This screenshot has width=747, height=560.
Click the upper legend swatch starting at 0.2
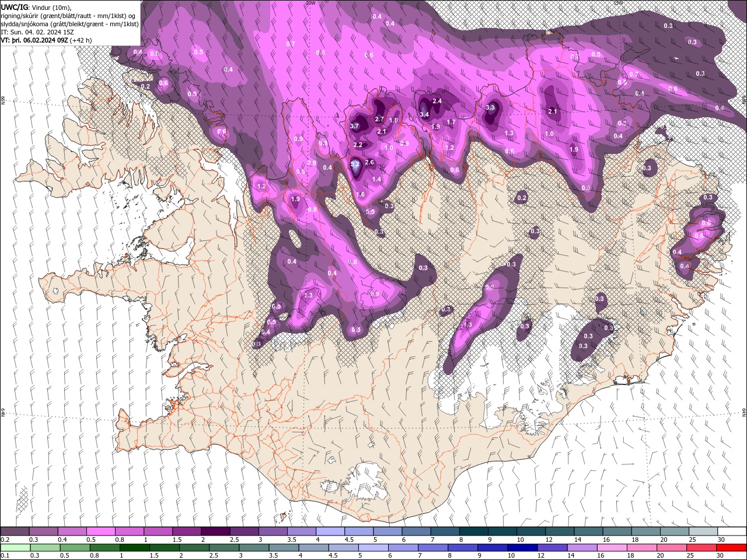[15, 531]
